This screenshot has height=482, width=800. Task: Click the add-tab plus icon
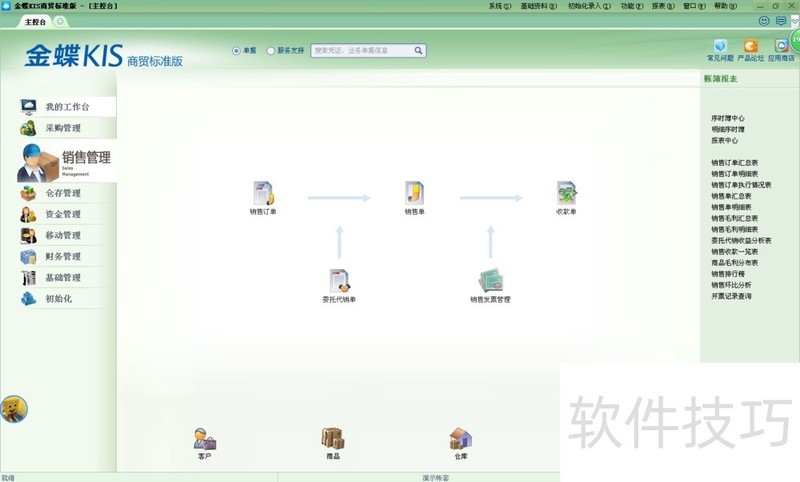tap(60, 21)
